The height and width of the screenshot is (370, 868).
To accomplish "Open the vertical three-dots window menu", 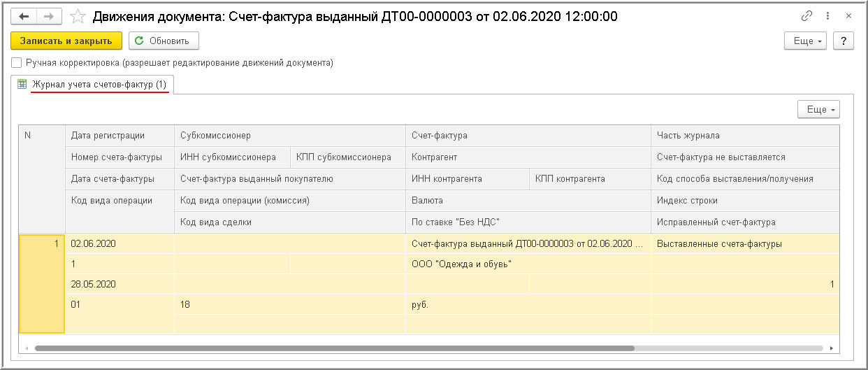I will click(x=827, y=16).
